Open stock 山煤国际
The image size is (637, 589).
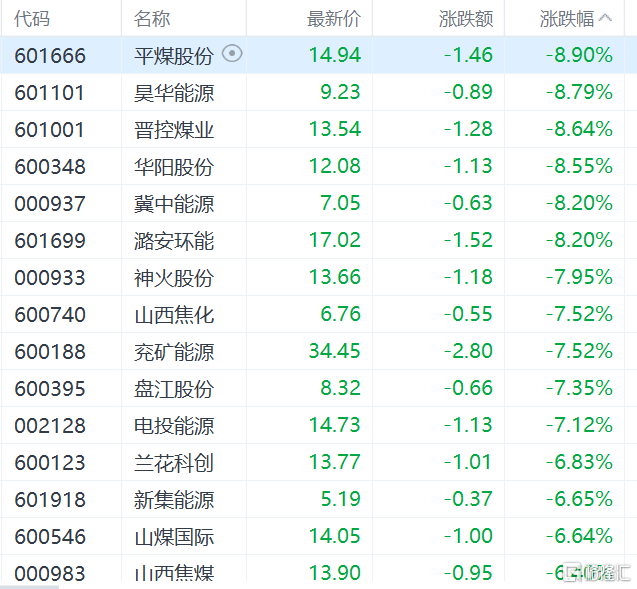click(x=174, y=536)
